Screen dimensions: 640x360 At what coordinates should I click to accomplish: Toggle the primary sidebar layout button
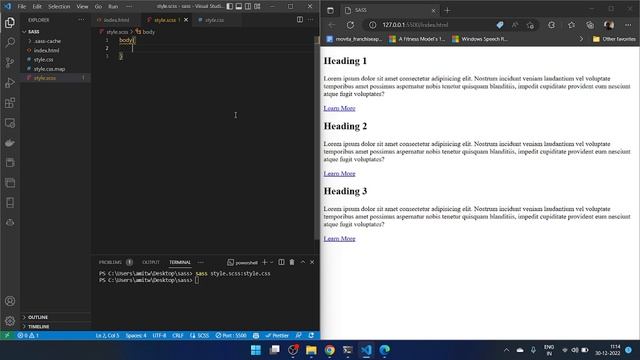coord(230,7)
